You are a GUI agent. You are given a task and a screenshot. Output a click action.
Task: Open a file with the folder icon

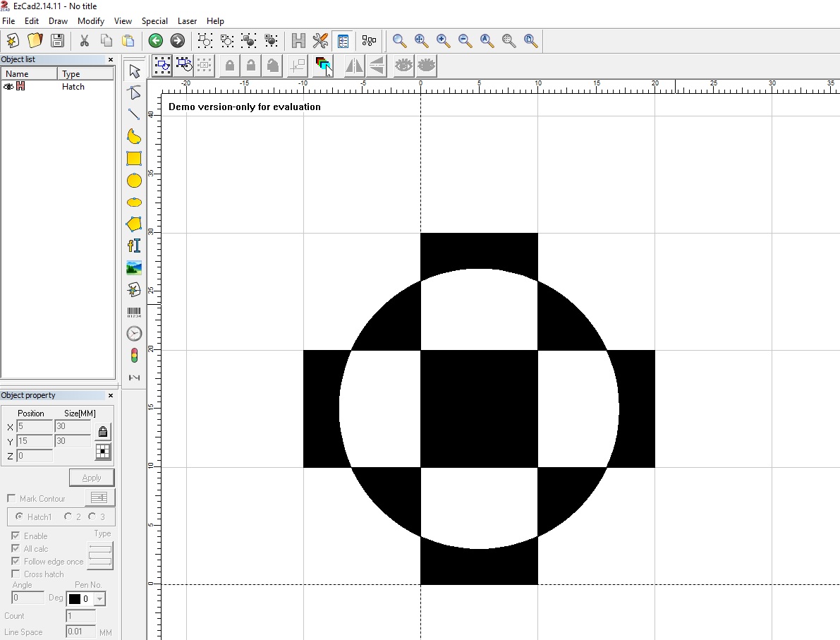[x=35, y=41]
